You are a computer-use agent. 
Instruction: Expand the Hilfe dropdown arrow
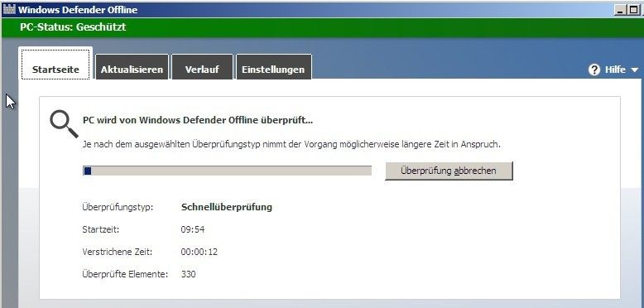634,70
